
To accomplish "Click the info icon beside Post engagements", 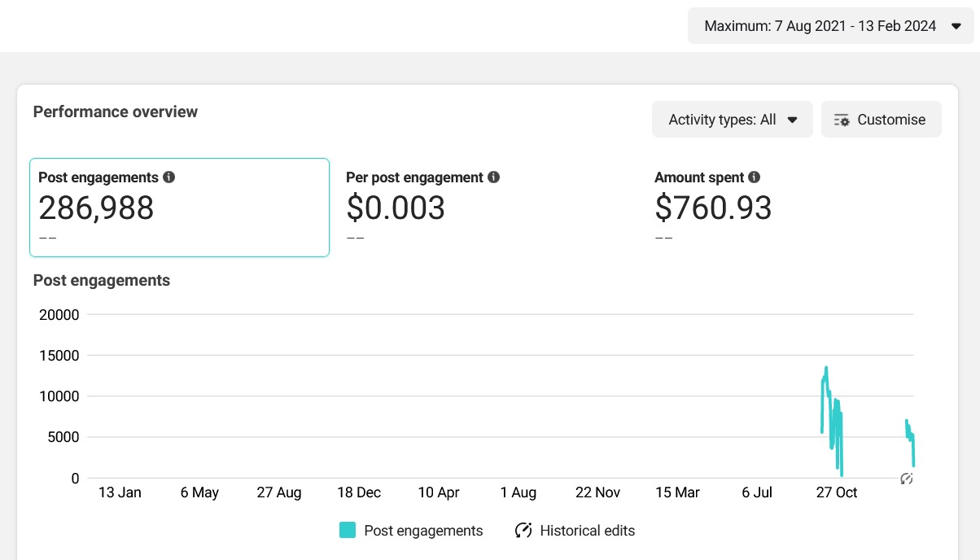I will point(168,177).
